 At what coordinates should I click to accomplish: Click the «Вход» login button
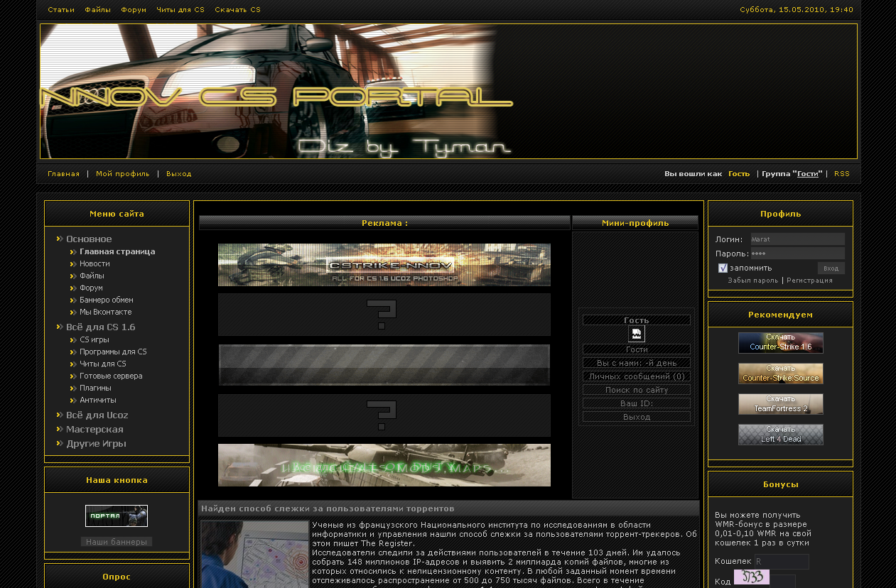click(x=831, y=268)
